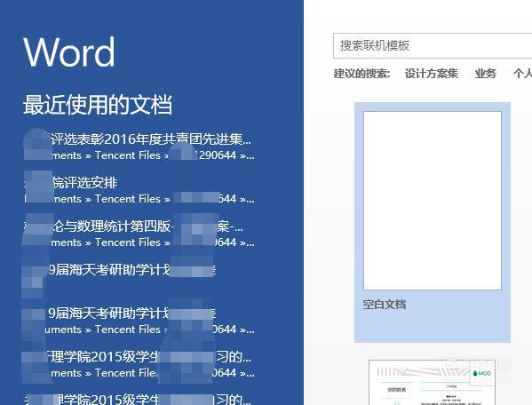This screenshot has height=405, width=532.
Task: Click the 空白文档 label
Action: click(385, 305)
